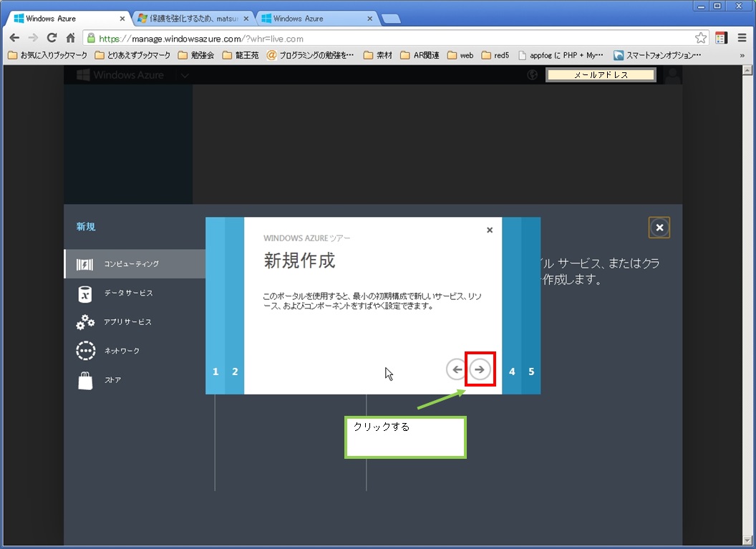Close the Windows Azure tour dialog

(x=490, y=230)
